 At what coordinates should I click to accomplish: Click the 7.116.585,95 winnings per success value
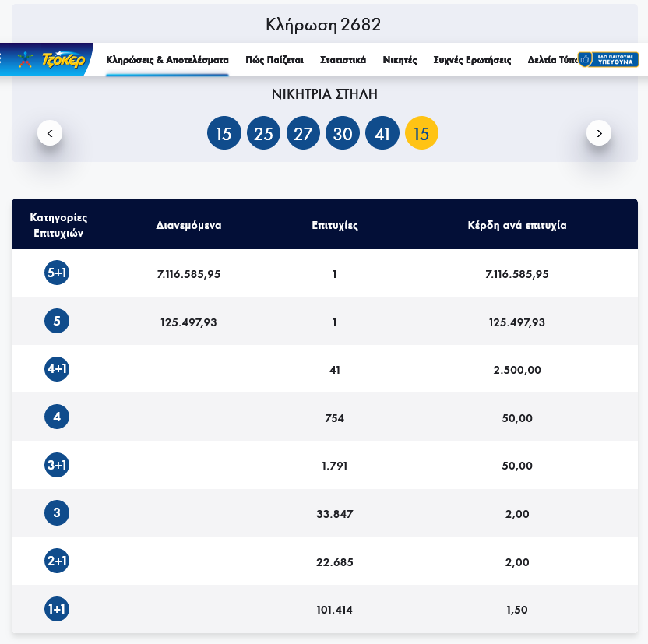tap(517, 274)
